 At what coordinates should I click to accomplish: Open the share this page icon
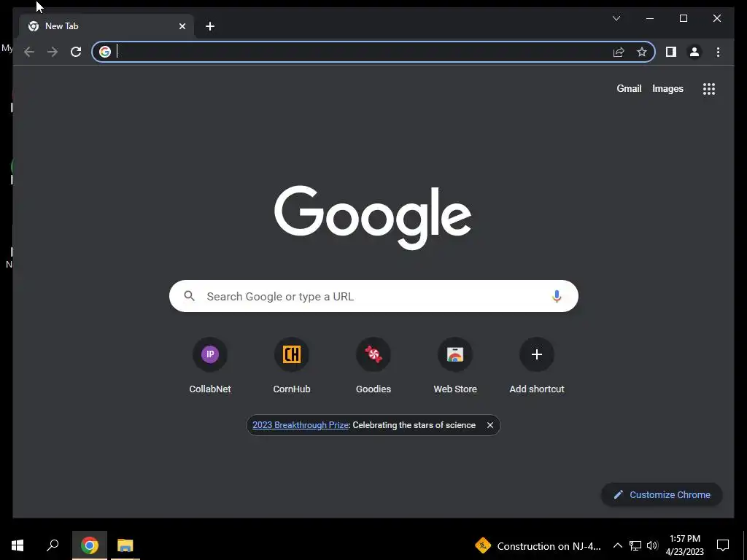tap(619, 52)
